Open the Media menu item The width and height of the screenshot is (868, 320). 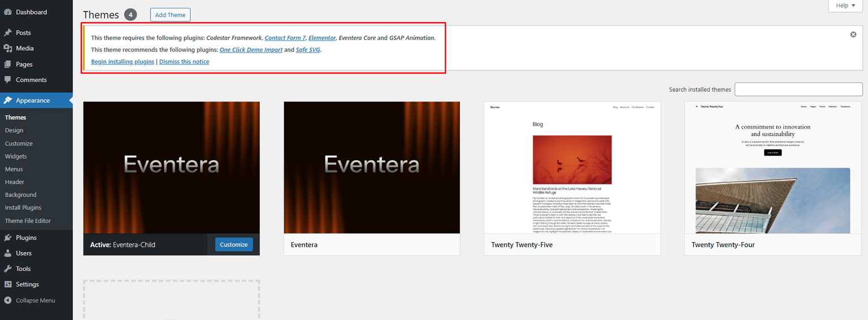coord(25,49)
